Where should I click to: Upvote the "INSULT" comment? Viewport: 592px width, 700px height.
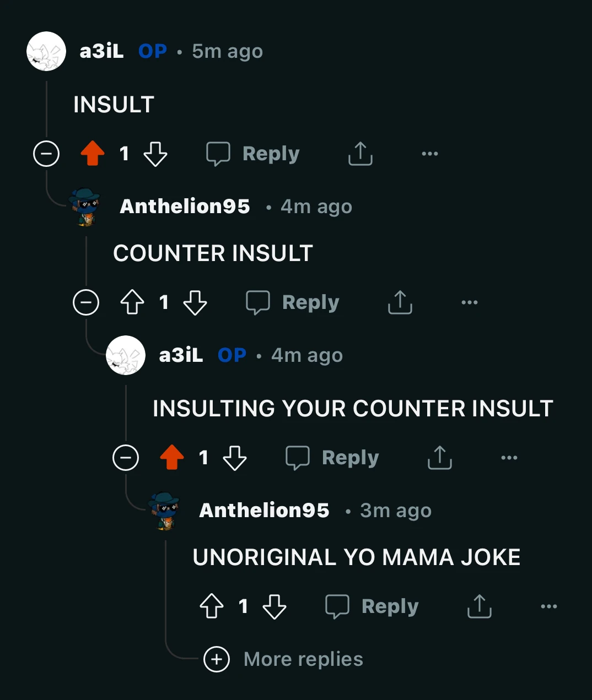pyautogui.click(x=92, y=154)
